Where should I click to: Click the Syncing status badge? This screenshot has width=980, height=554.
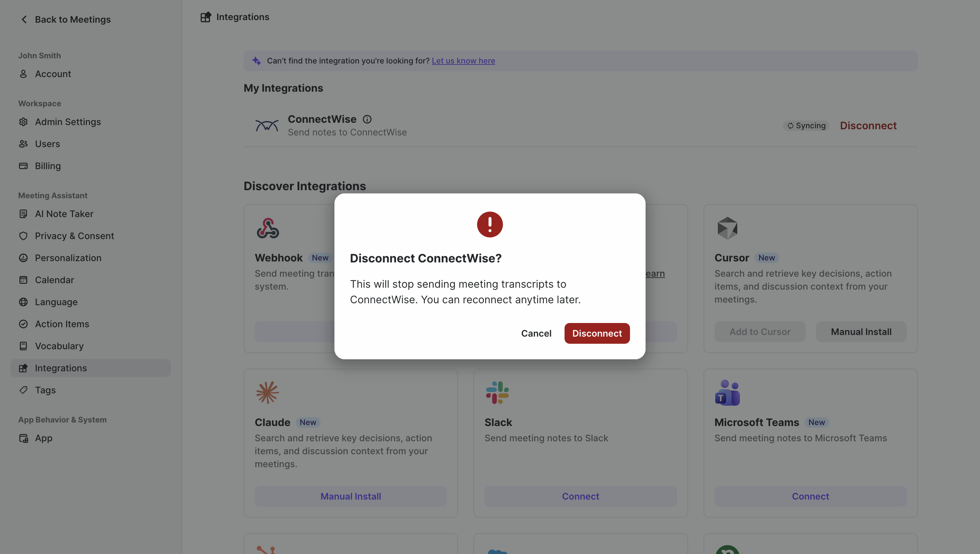pos(806,126)
